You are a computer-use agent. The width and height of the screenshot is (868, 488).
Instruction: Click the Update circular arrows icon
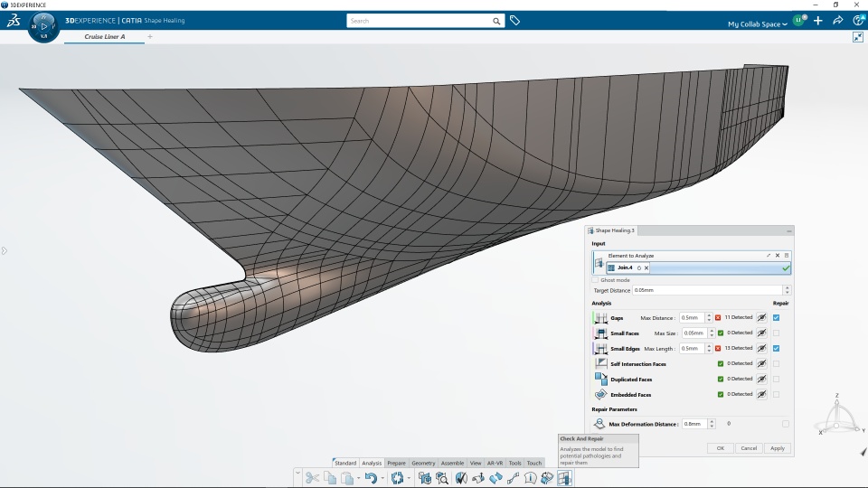click(x=397, y=478)
